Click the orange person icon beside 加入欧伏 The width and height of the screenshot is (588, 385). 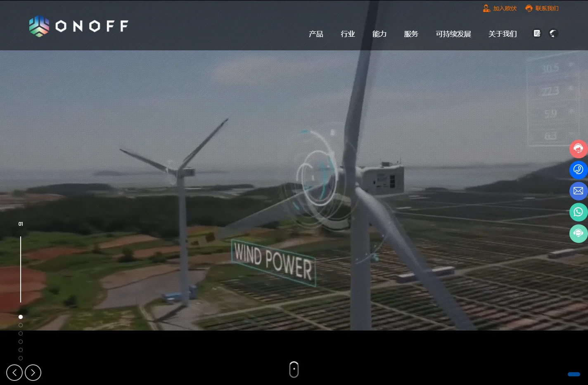click(x=486, y=8)
